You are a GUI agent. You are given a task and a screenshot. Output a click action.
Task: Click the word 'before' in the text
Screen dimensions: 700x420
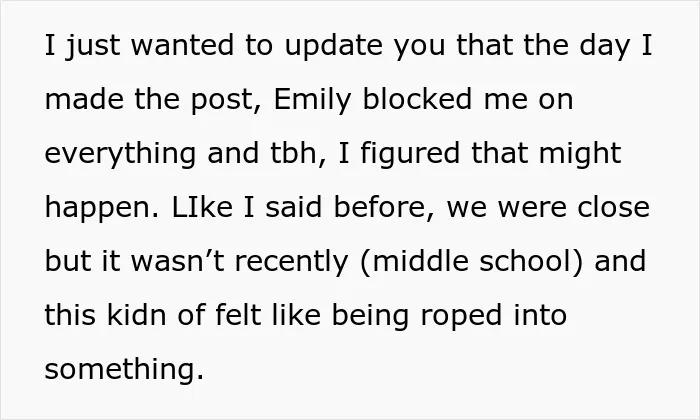[381, 207]
